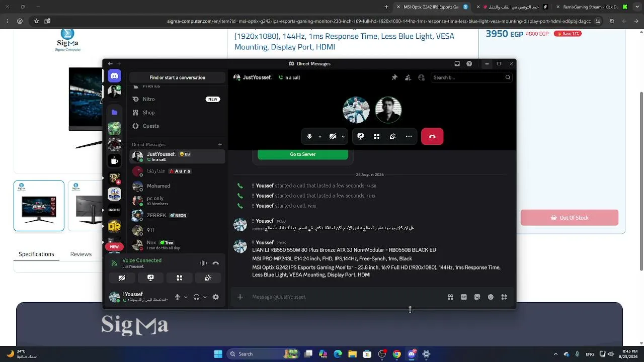This screenshot has width=644, height=362.
Task: Toggle camera in Voice Connected panel
Action: click(122, 278)
